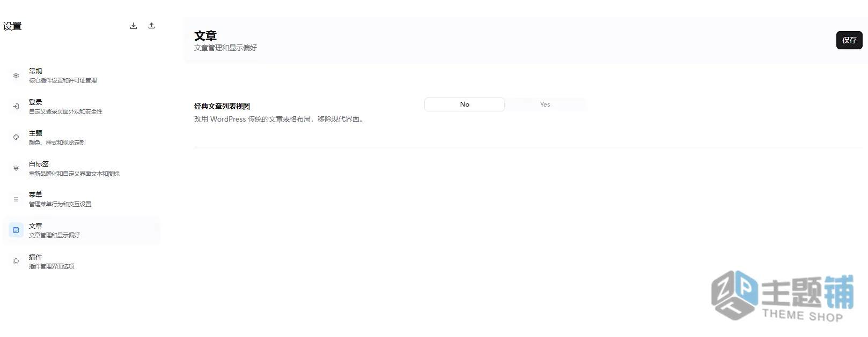868x337 pixels.
Task: Click the icon beside 白标签
Action: click(x=16, y=168)
